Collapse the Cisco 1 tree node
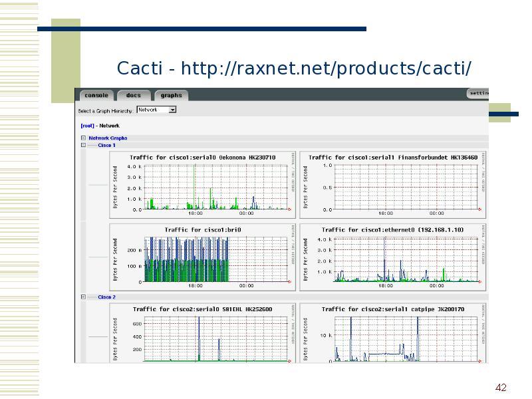This screenshot has height=399, width=532. (x=83, y=145)
